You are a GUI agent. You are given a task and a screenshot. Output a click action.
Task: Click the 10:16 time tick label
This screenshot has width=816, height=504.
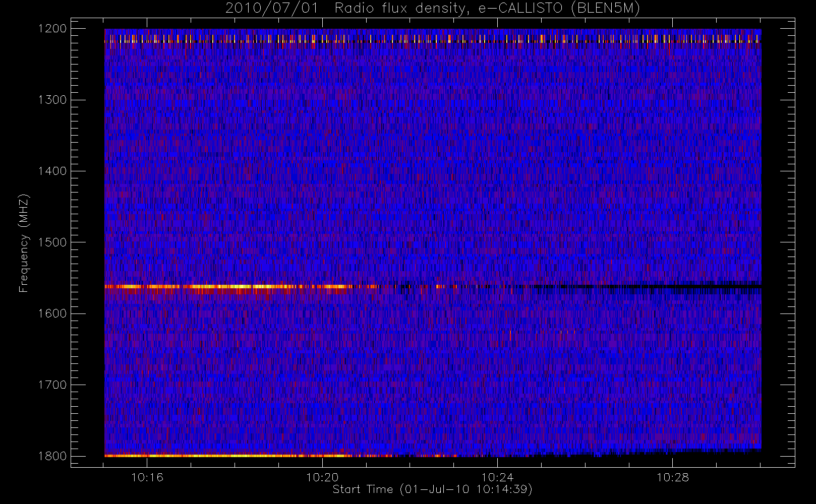point(147,477)
